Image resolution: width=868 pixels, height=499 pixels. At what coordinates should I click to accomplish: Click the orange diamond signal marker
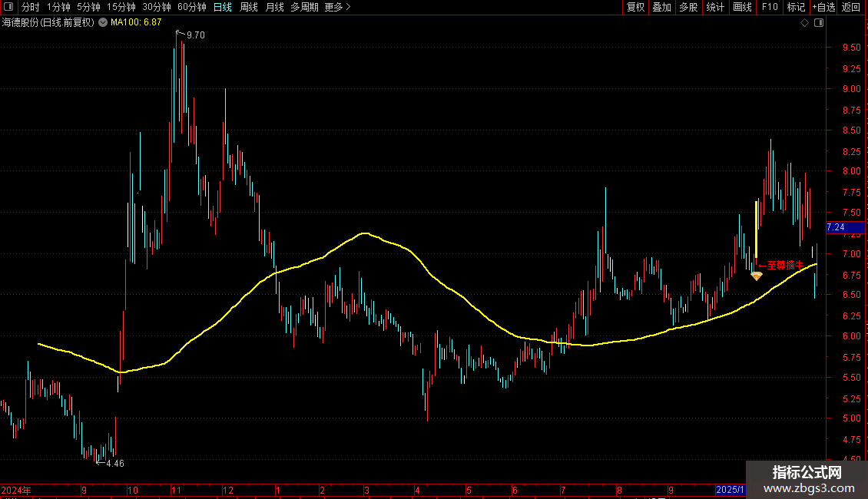coord(756,276)
